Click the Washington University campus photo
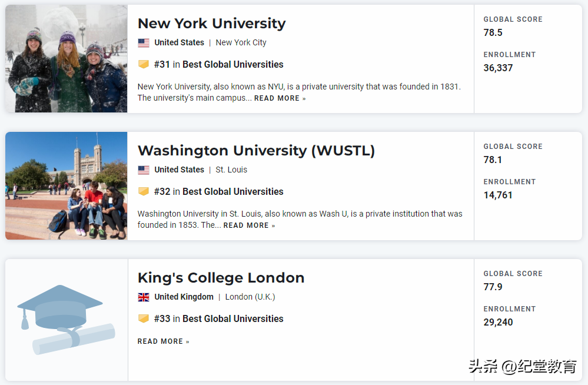This screenshot has height=385, width=588. tap(66, 186)
